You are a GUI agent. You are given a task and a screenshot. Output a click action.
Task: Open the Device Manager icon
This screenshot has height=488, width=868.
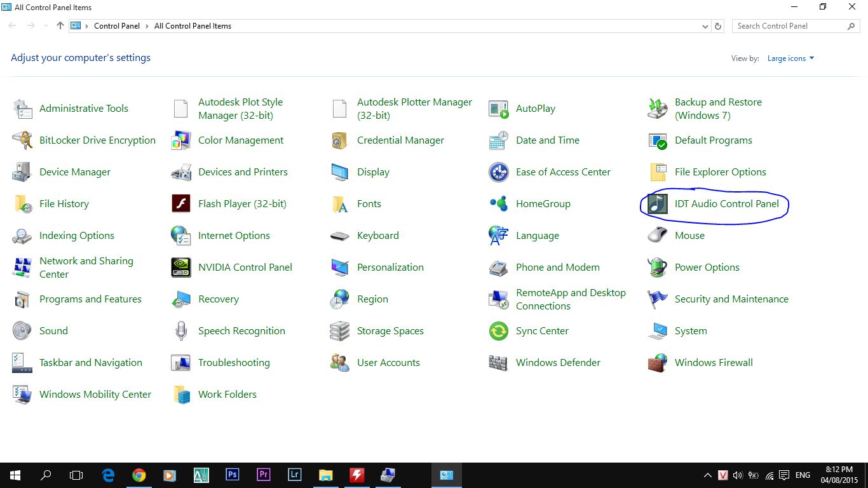pyautogui.click(x=22, y=172)
